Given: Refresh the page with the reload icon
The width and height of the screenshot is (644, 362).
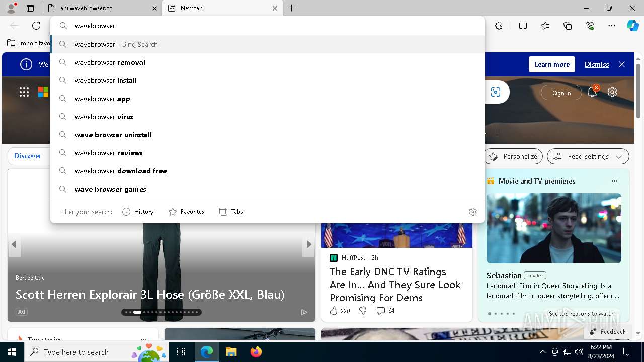Looking at the screenshot, I should 36,26.
